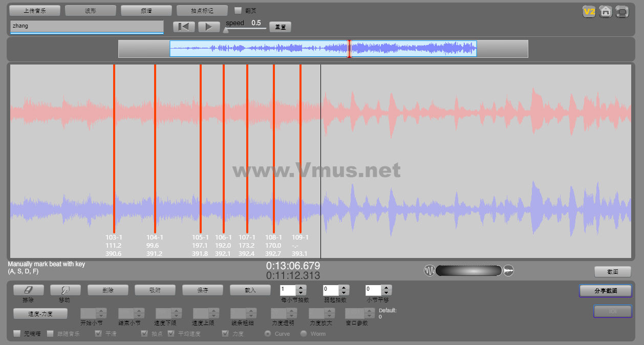Click the waveform zoom slider bar
This screenshot has height=345, width=644.
coord(469,270)
